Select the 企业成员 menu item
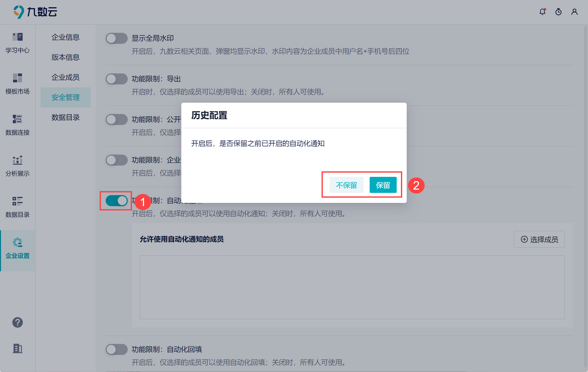Screen dimensions: 588x372 point(66,77)
